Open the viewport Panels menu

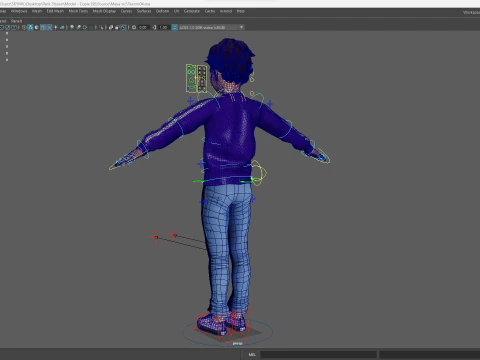point(16,21)
